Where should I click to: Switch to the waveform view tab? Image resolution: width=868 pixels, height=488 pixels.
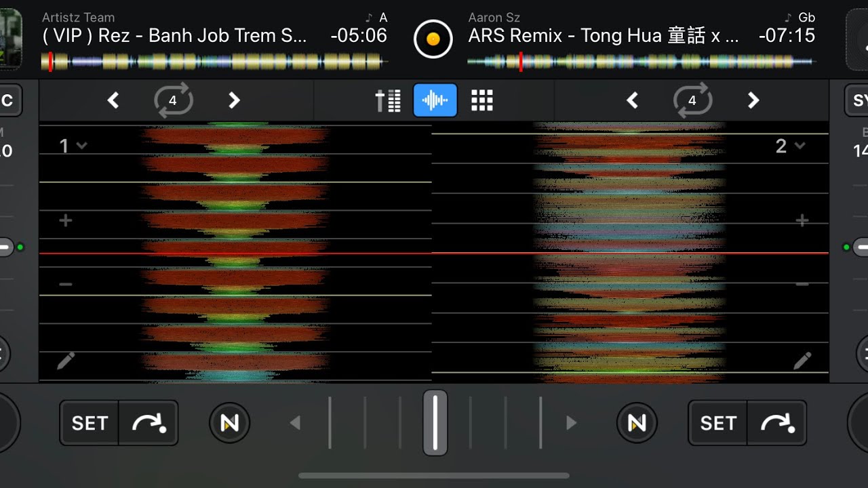pyautogui.click(x=435, y=100)
